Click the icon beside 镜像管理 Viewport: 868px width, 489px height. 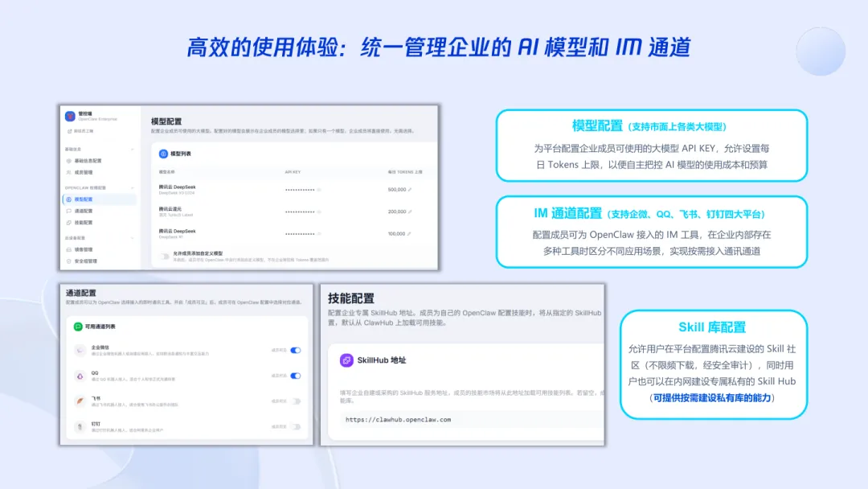[68, 250]
